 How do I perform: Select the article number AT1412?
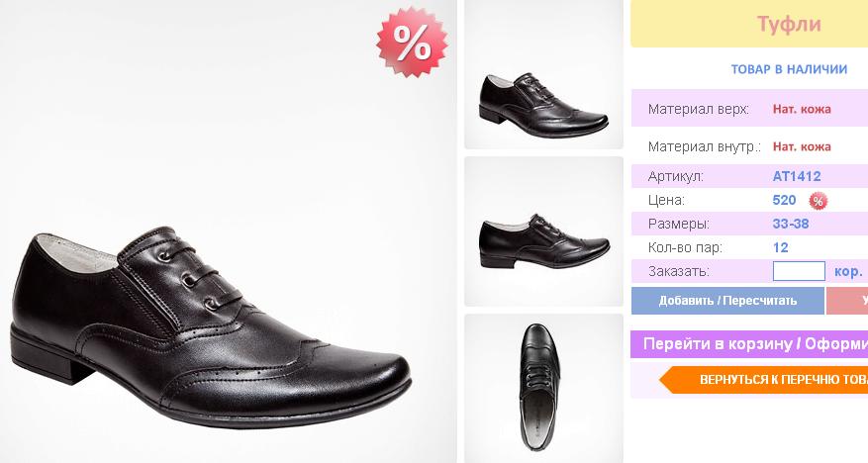coord(797,176)
